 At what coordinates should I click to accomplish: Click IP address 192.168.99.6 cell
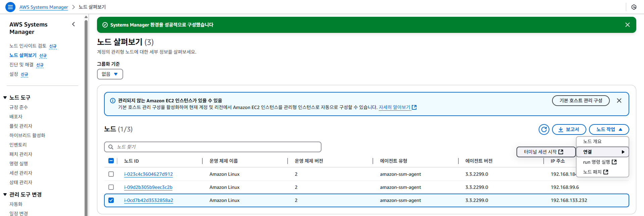coord(565,187)
